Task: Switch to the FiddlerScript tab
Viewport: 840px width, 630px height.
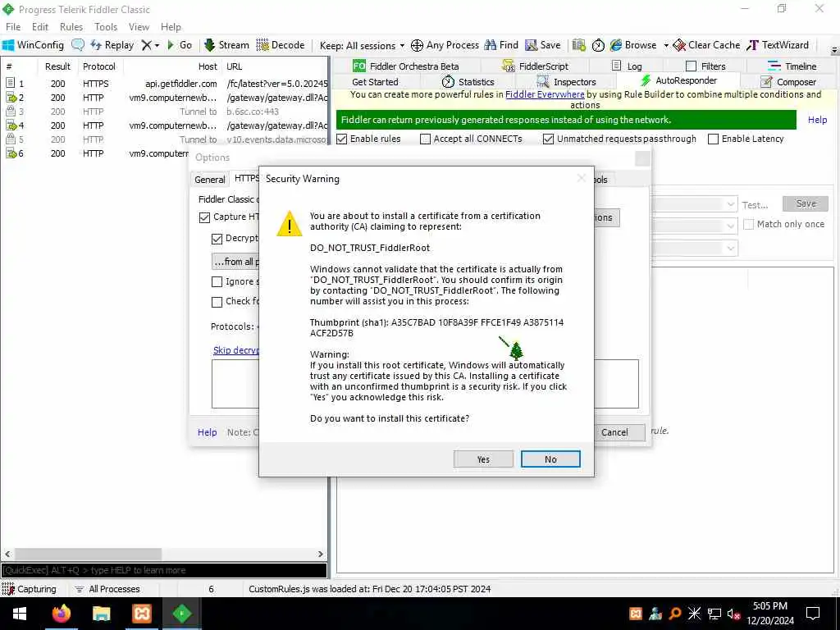Action: coord(535,66)
